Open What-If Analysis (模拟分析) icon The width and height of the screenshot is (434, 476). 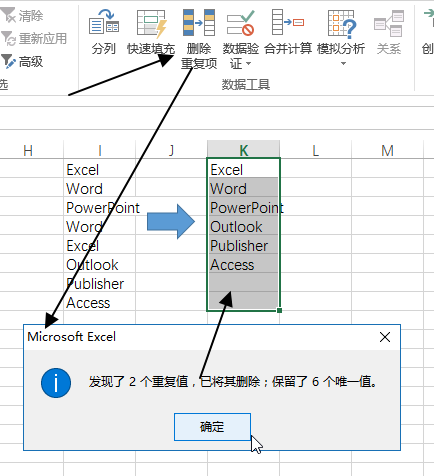tap(341, 24)
